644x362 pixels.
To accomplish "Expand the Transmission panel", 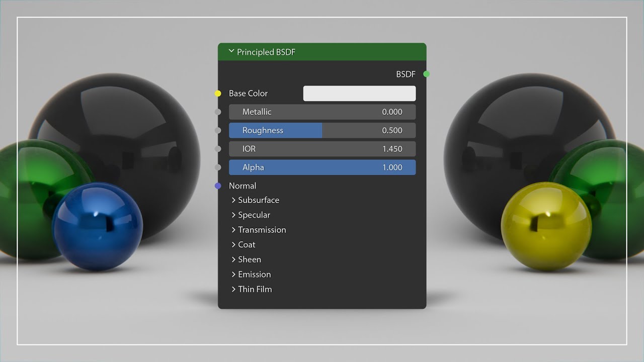I will [259, 230].
